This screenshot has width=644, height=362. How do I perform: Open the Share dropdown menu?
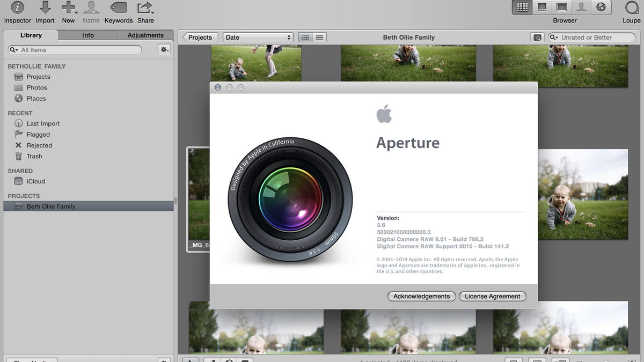(145, 8)
